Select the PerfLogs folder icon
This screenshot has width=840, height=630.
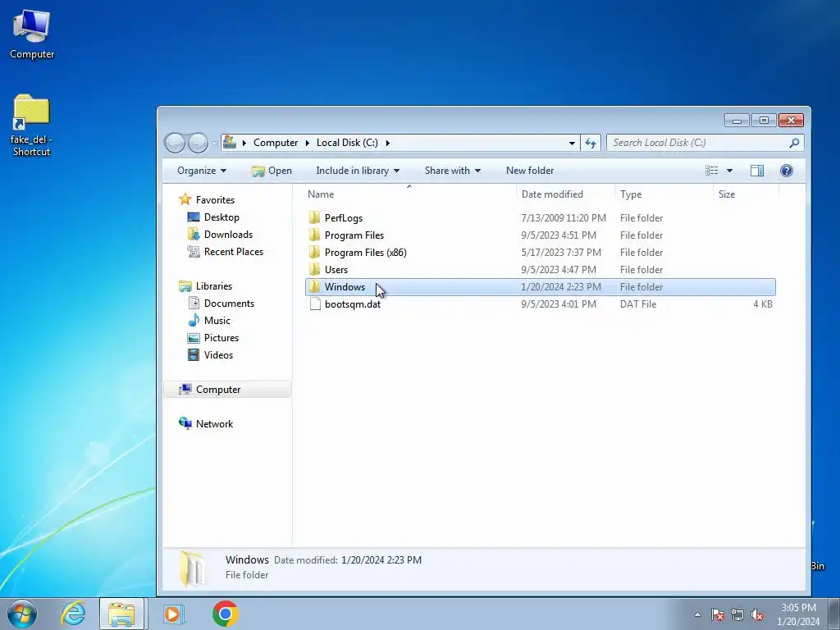click(x=314, y=217)
